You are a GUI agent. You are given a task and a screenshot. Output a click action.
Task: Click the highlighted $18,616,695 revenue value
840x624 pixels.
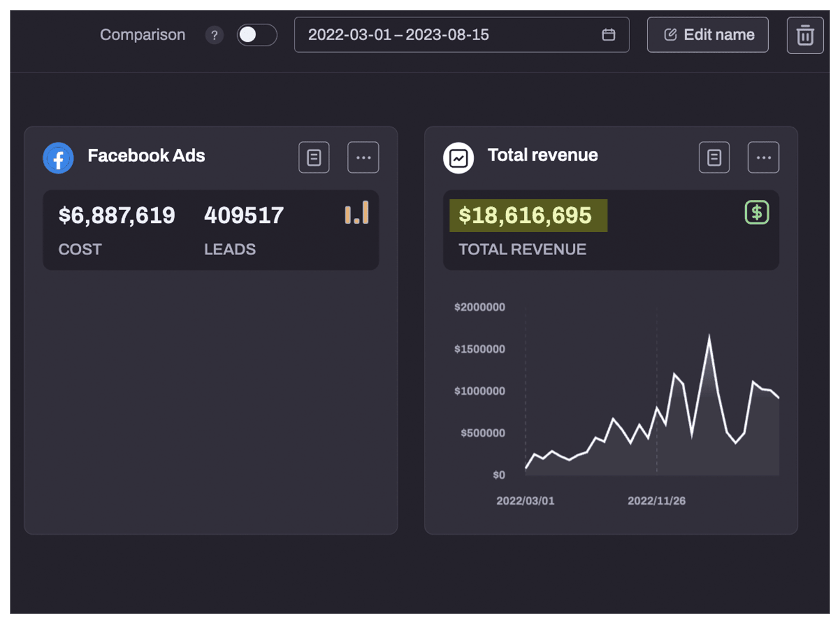coord(525,215)
